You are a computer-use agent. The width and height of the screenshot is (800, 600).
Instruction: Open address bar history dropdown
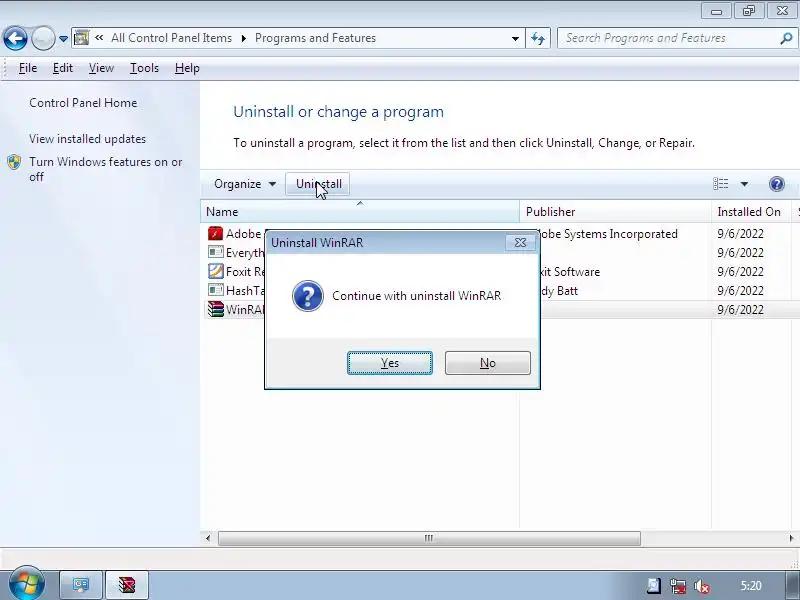tap(515, 38)
